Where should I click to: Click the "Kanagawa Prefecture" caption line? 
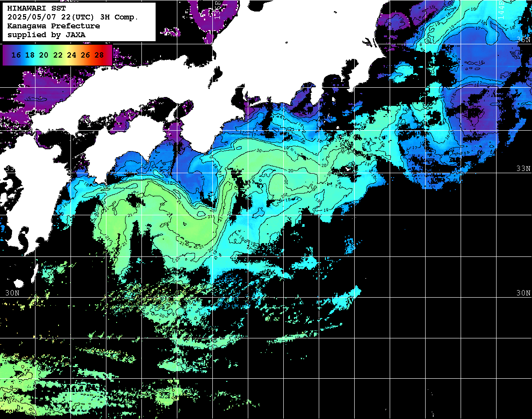[x=54, y=26]
